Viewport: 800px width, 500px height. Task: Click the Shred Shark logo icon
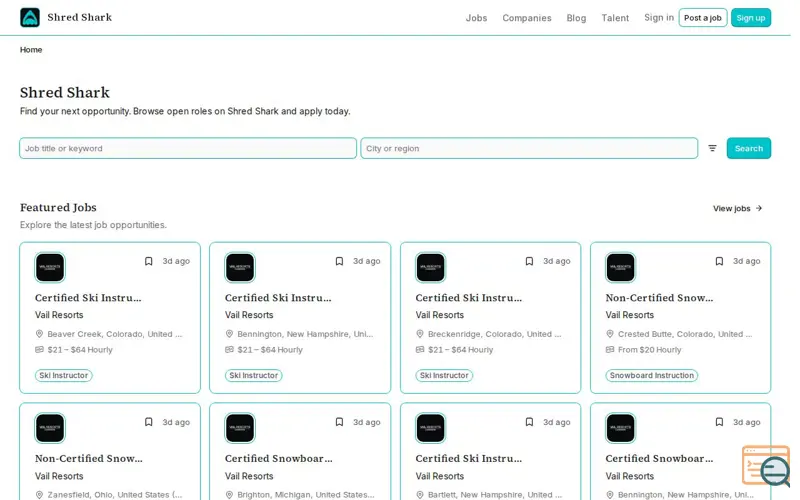tap(30, 17)
